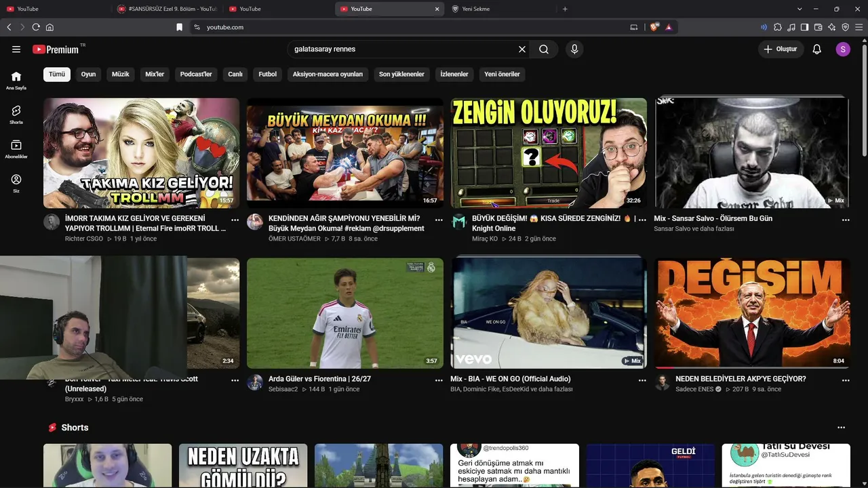868x488 pixels.
Task: Open options for Mix - BIA WE ON GO
Action: [642, 381]
